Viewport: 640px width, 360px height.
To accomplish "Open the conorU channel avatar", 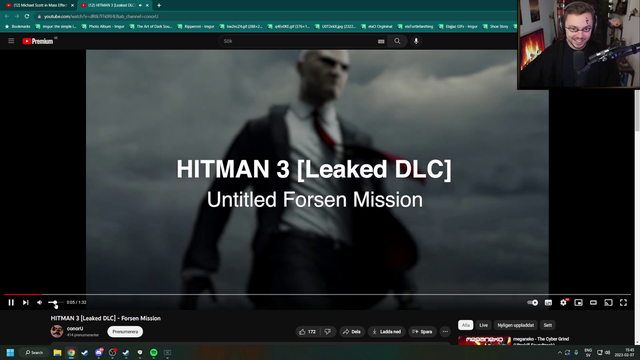I will pyautogui.click(x=57, y=331).
